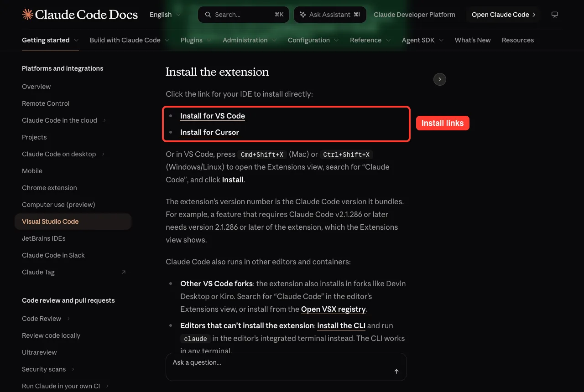Expand the Code Review sidebar chevron

[68, 319]
